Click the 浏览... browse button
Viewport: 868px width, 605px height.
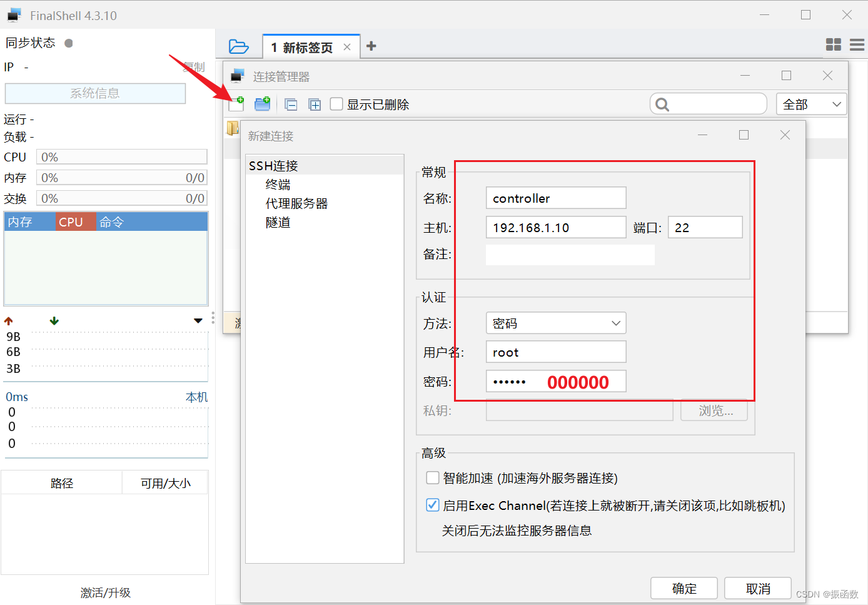(714, 410)
